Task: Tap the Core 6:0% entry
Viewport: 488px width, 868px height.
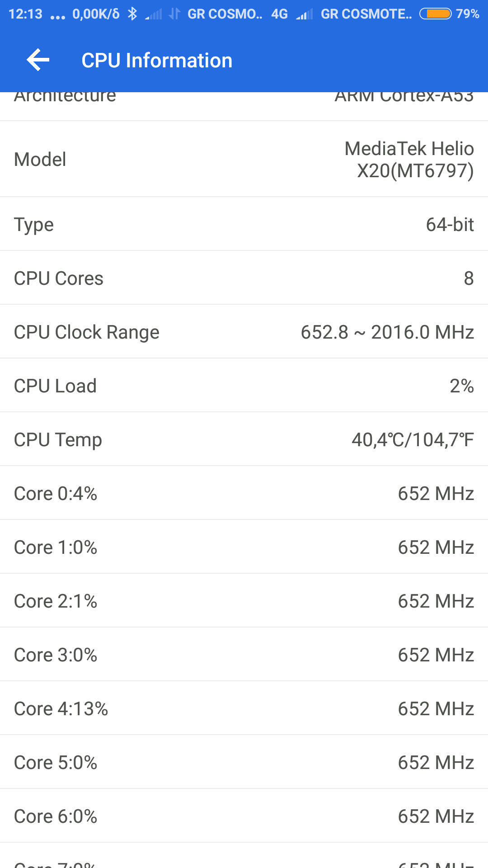Action: [56, 816]
